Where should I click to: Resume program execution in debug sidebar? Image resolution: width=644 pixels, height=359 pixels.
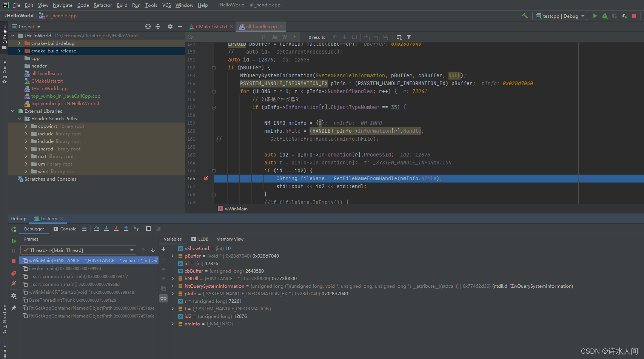14,241
